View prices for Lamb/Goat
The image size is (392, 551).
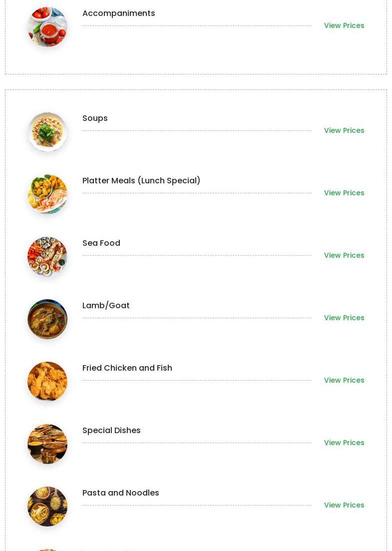(344, 318)
